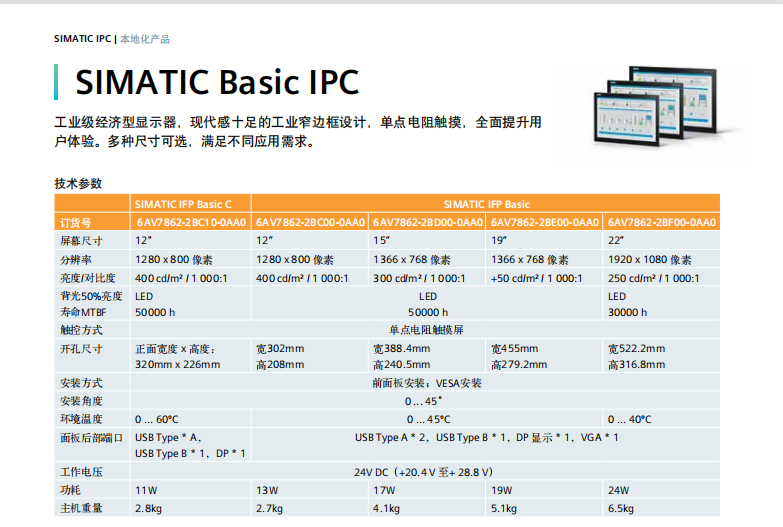The height and width of the screenshot is (527, 783).
Task: Click the '分辨率' row label
Action: click(x=76, y=260)
